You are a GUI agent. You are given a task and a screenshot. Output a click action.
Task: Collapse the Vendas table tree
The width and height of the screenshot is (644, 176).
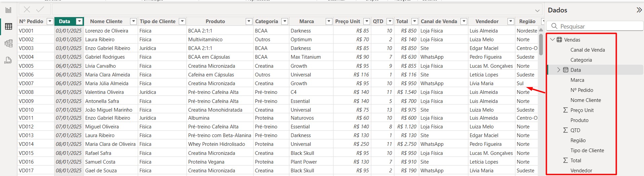point(552,40)
